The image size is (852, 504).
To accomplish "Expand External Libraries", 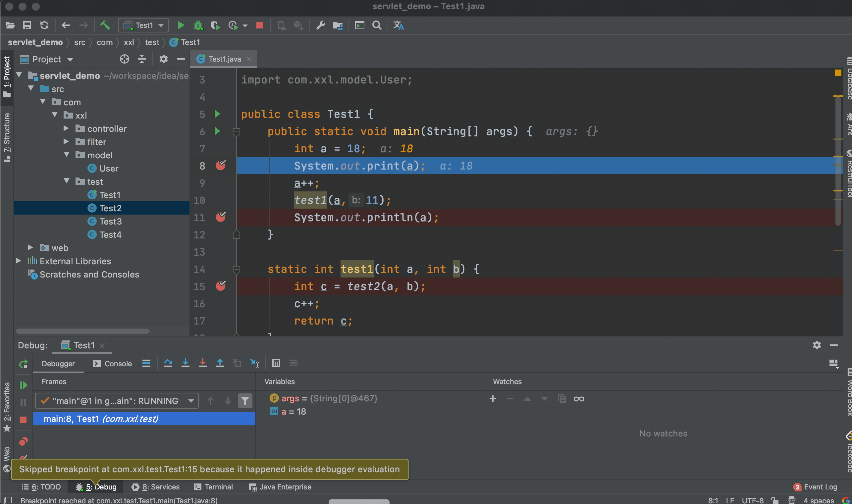I will coord(18,261).
